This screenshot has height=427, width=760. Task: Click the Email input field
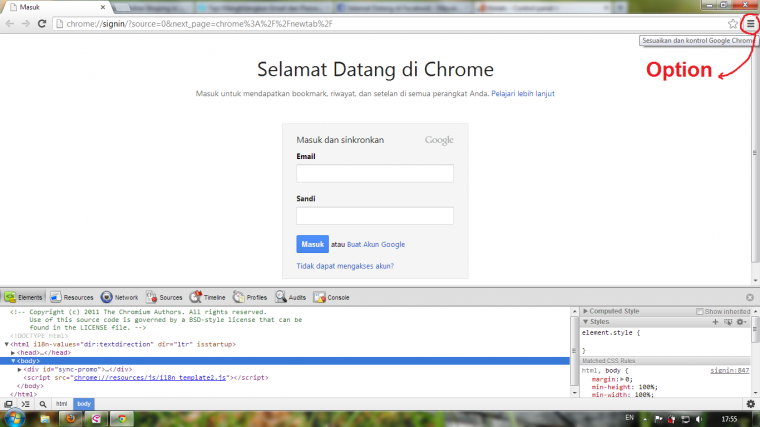pyautogui.click(x=375, y=174)
